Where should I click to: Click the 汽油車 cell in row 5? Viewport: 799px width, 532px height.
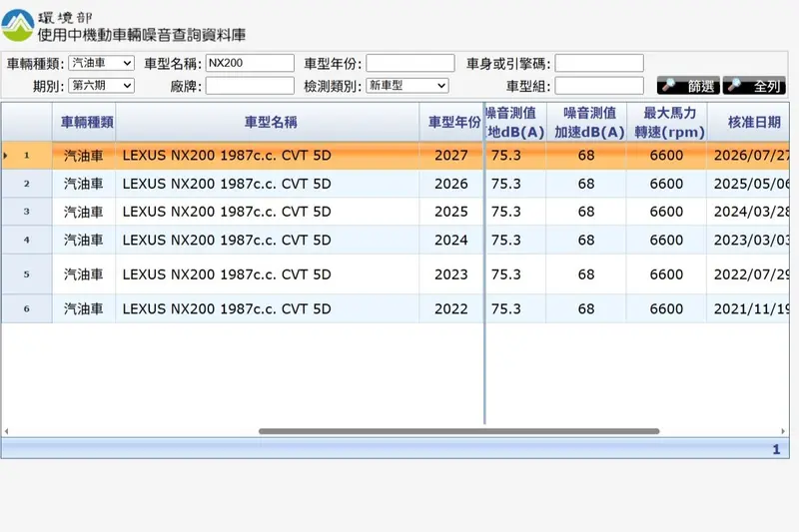(84, 274)
